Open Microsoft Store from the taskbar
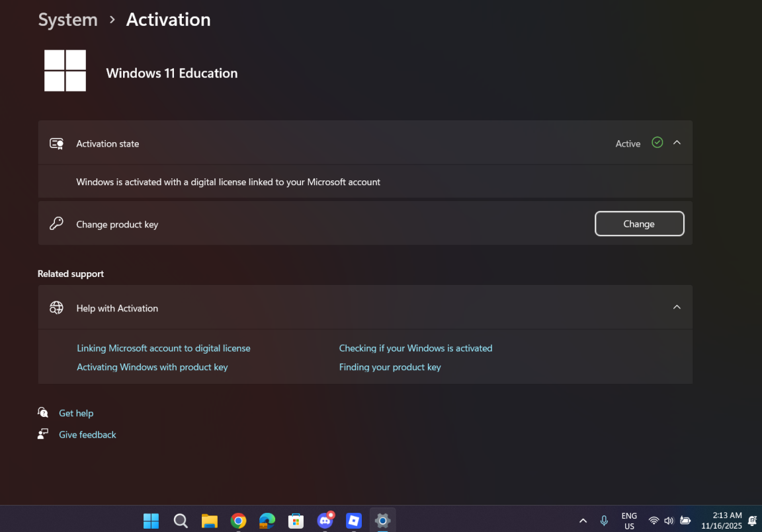This screenshot has height=532, width=762. [x=296, y=521]
